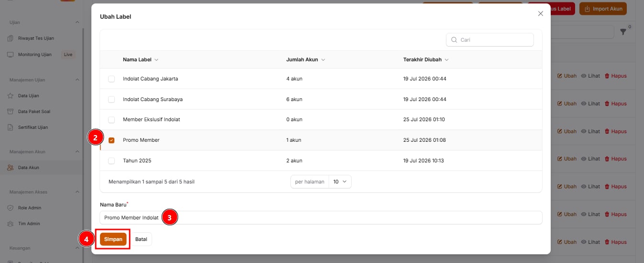Click Hapus link in first background row
The height and width of the screenshot is (263, 644).
click(x=616, y=76)
